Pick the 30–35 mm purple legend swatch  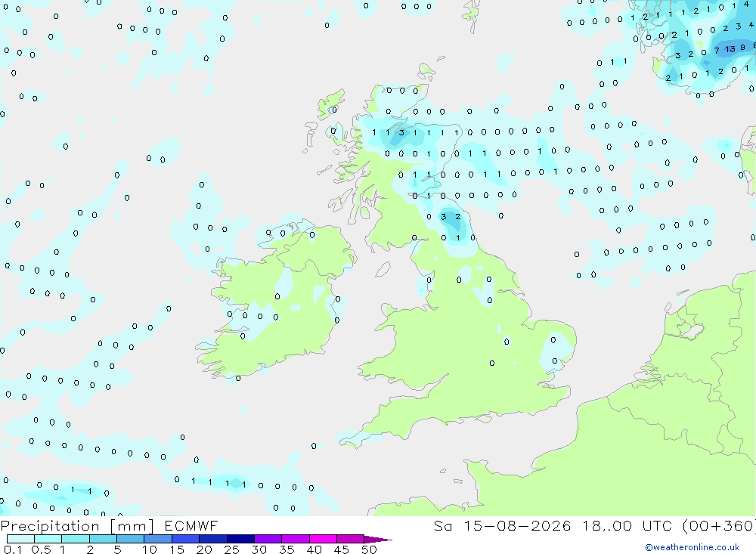point(268,539)
